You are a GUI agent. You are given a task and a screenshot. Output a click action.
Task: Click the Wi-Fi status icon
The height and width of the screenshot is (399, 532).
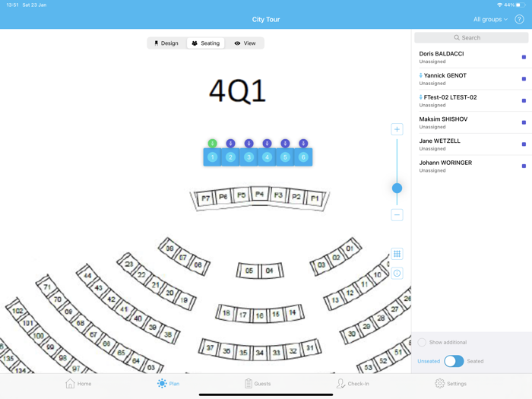(499, 5)
